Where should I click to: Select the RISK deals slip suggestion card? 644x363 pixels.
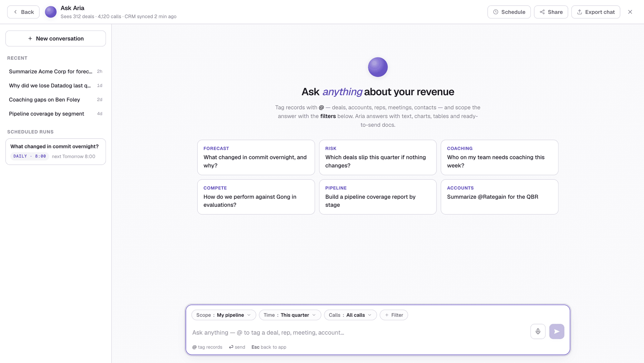pyautogui.click(x=378, y=157)
